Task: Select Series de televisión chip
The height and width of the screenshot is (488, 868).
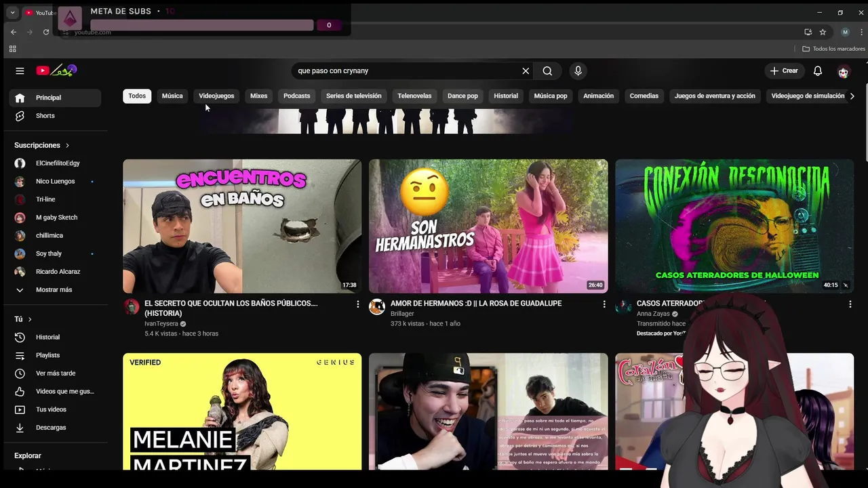Action: click(x=354, y=96)
